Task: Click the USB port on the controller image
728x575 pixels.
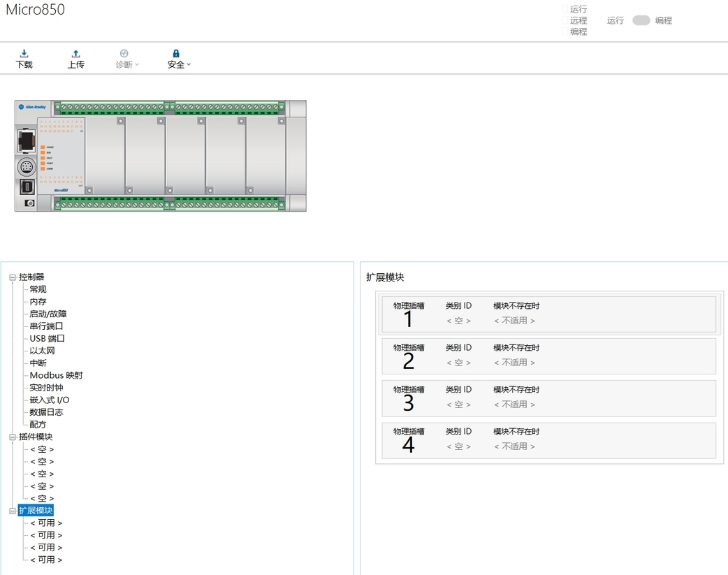Action: click(27, 187)
